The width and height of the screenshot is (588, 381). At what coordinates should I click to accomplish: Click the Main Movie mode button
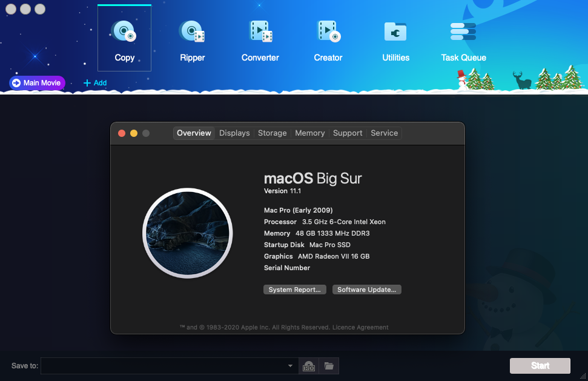37,83
